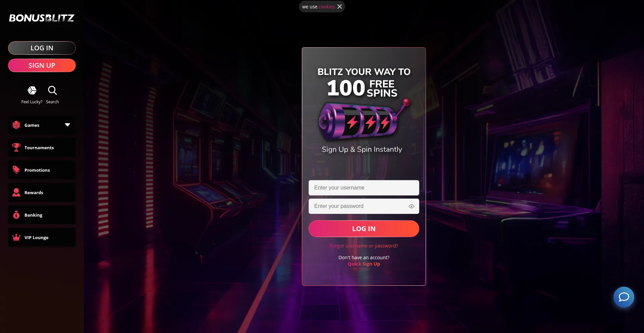644x333 pixels.
Task: Open the Tournaments menu item
Action: pyautogui.click(x=42, y=148)
